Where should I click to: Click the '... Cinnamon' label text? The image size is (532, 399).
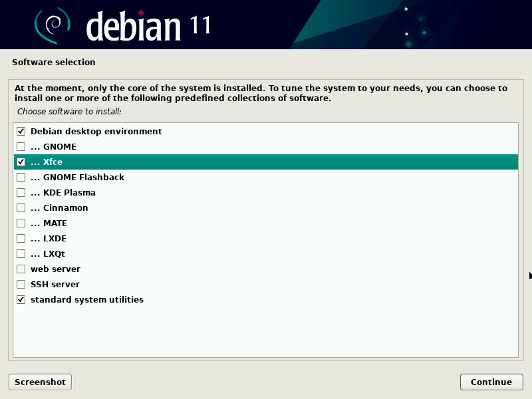click(59, 207)
